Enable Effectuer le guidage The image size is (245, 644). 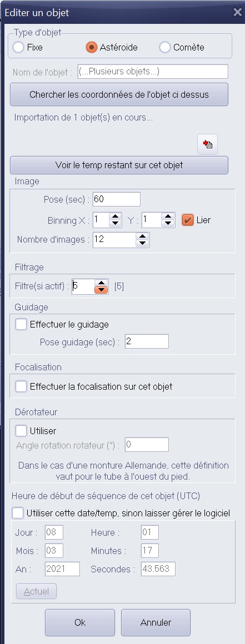coord(21,324)
